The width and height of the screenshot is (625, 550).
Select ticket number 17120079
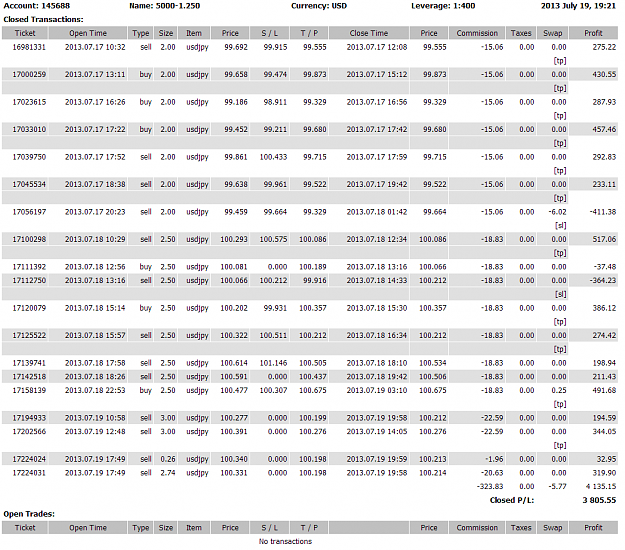tap(29, 308)
